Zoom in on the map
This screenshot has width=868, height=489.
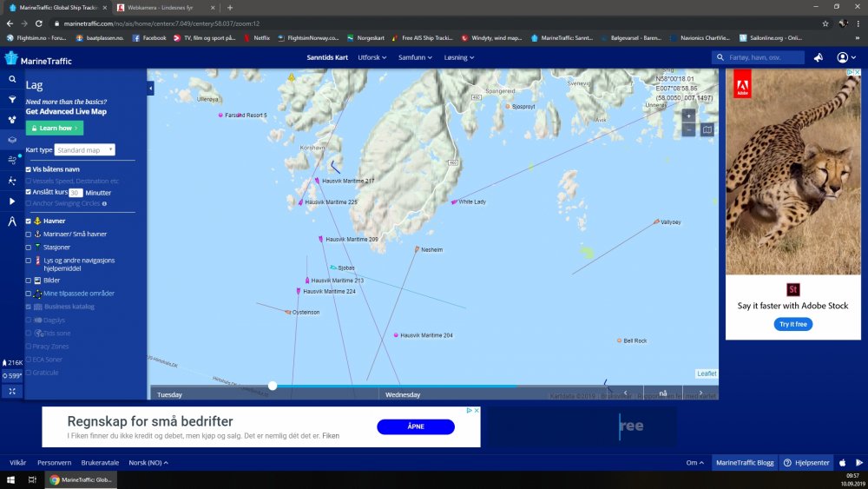[688, 116]
